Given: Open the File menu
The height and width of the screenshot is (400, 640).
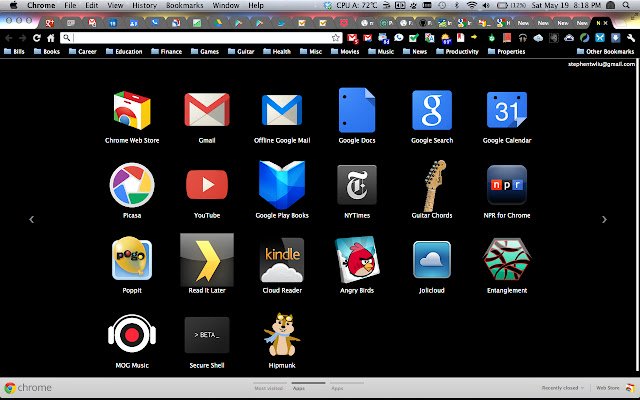Looking at the screenshot, I should (x=70, y=5).
